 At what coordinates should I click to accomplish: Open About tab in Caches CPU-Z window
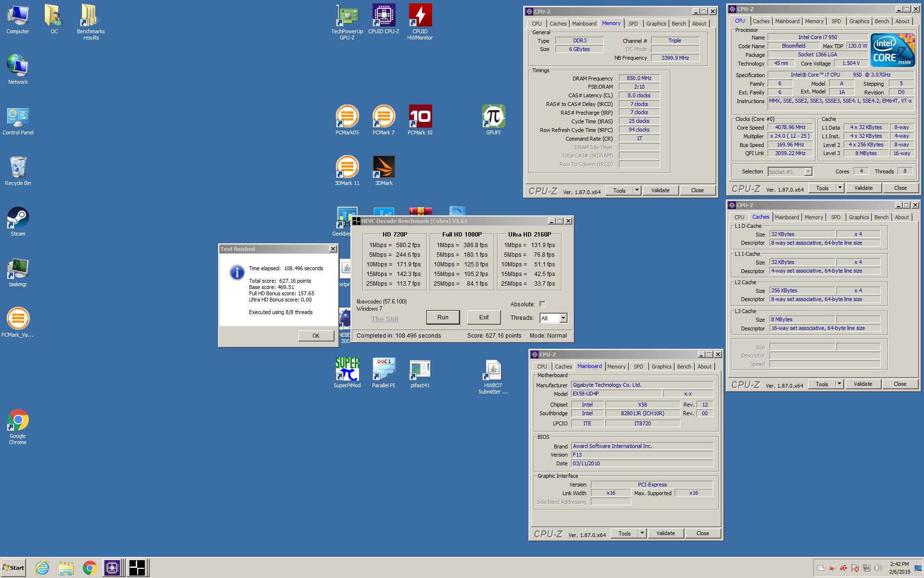pos(902,217)
